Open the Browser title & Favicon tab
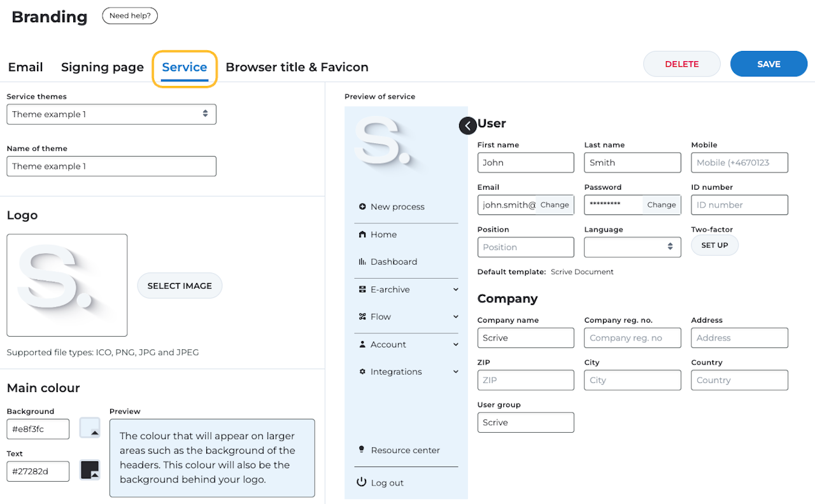This screenshot has width=815, height=504. [297, 67]
